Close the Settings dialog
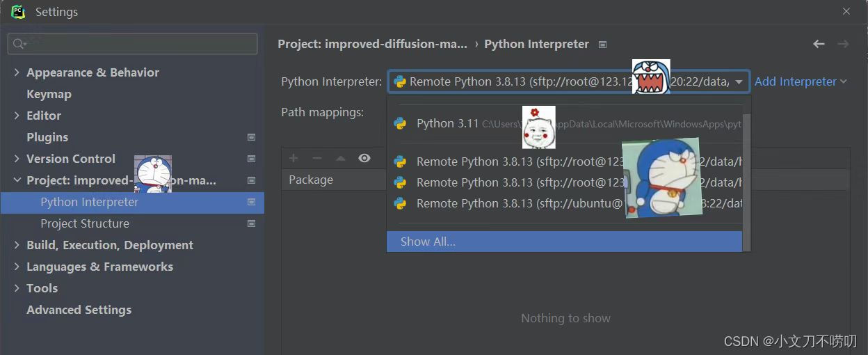 [846, 11]
